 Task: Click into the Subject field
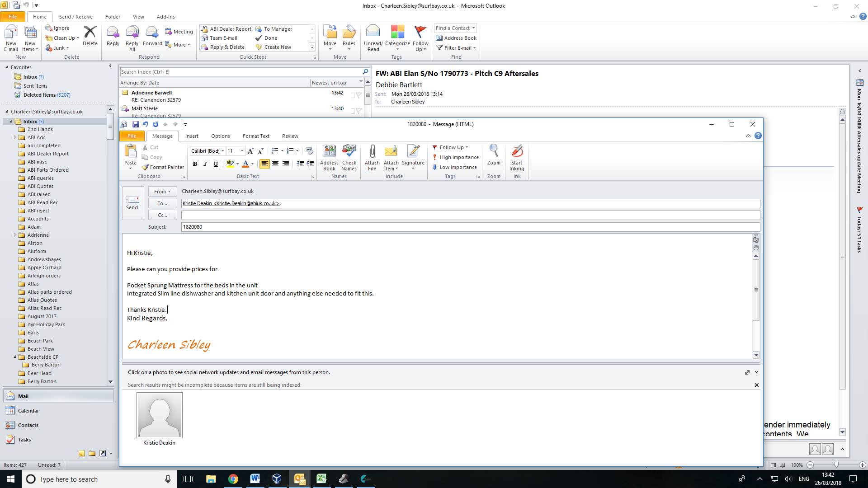tap(470, 227)
